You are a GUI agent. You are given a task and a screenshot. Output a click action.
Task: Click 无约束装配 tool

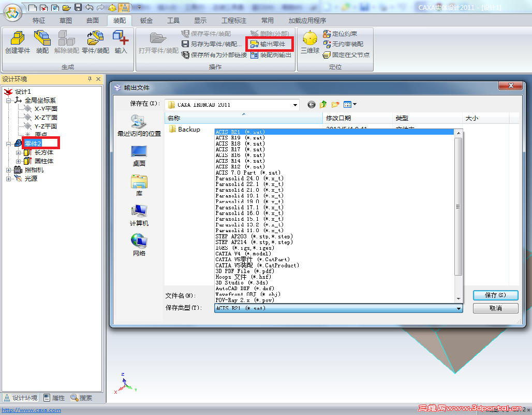pos(343,44)
